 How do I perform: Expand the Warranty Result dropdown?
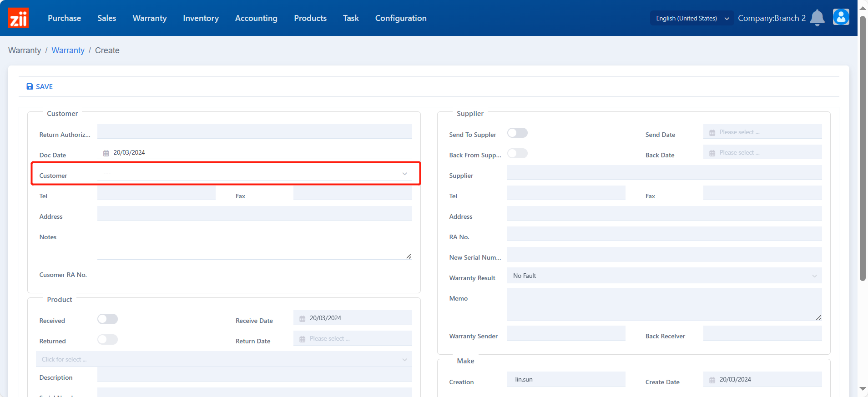664,276
